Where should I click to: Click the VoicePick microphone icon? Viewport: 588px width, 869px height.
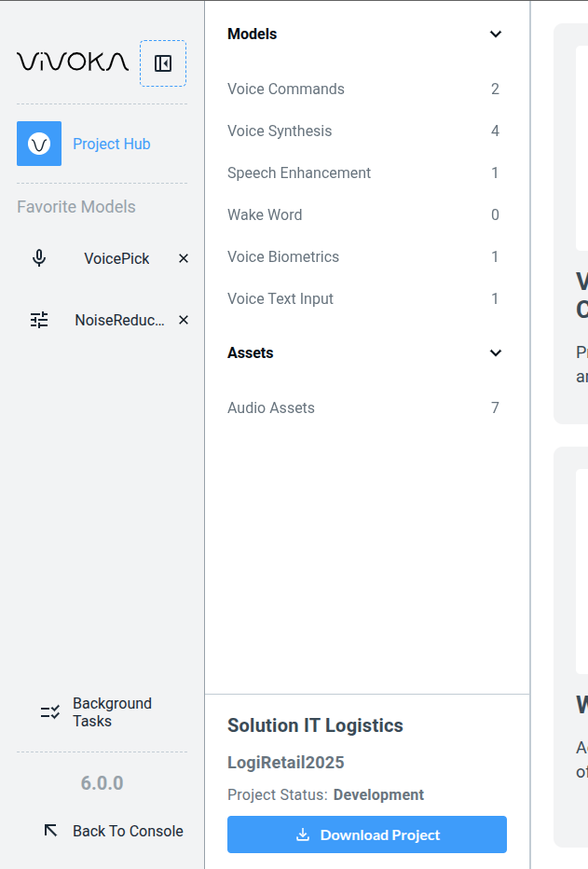coord(39,258)
